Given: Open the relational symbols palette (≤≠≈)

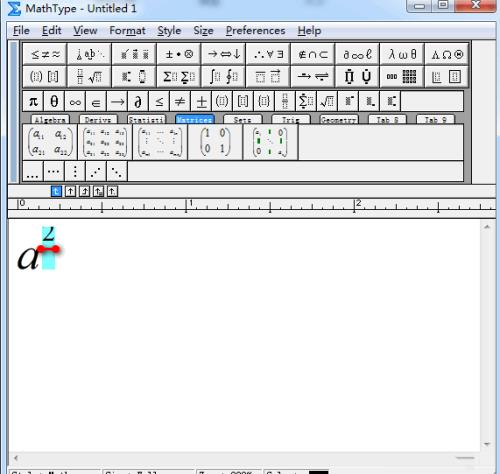Looking at the screenshot, I should click(45, 54).
